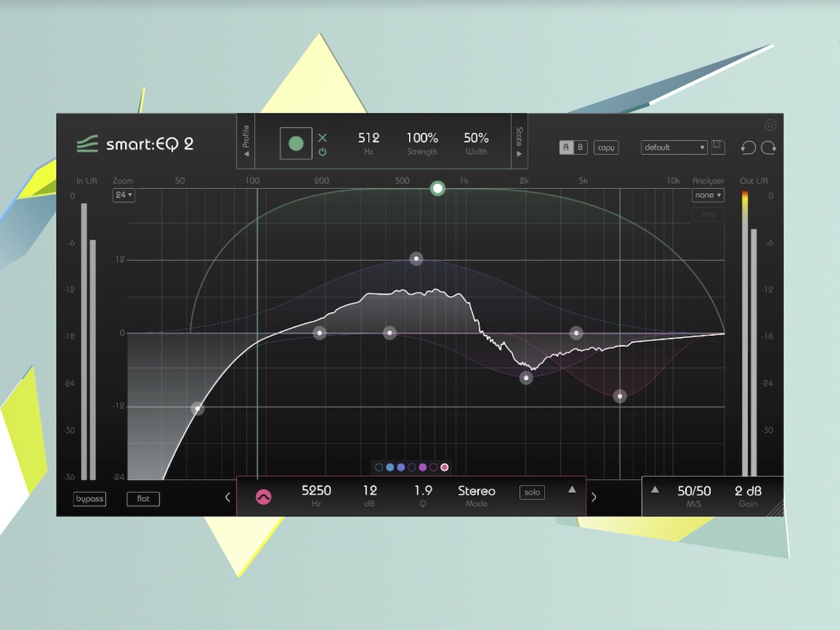Select the low-cut node at -12 dB
Screen dimensions: 840x630
(198, 409)
